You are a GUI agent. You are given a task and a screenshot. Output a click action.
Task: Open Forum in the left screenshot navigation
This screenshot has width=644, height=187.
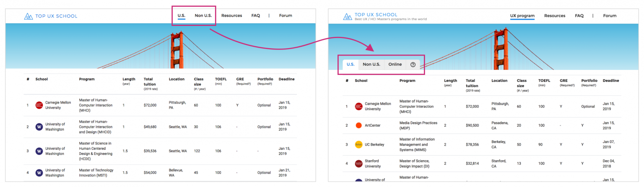pos(286,15)
